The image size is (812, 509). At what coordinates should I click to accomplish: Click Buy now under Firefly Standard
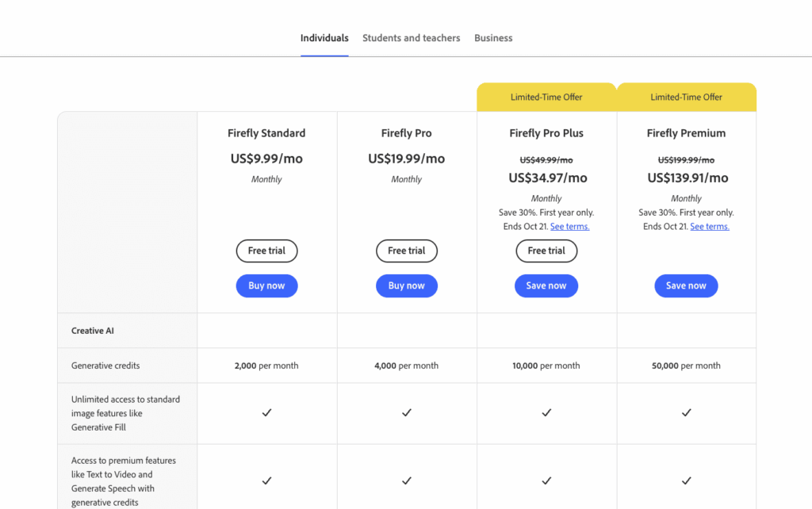(266, 286)
